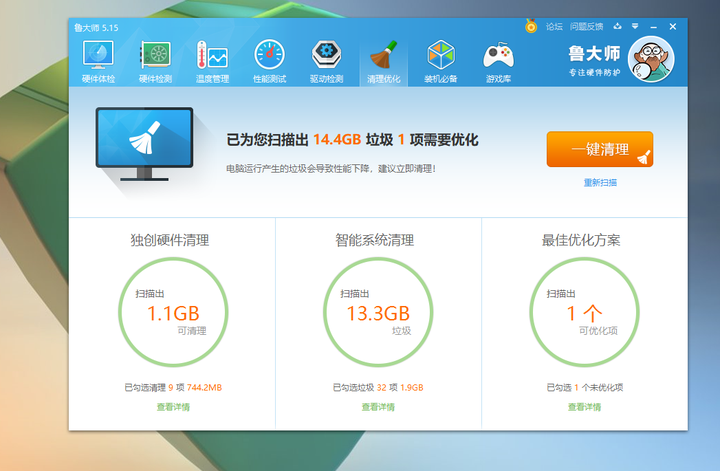This screenshot has height=471, width=720.
Task: Click the 鲁大师 专注硬件防护 logo text
Action: point(594,60)
